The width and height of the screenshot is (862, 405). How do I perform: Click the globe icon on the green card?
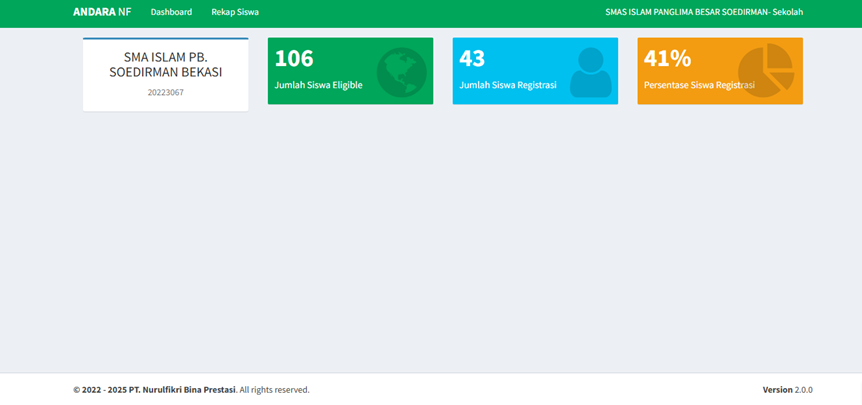401,73
